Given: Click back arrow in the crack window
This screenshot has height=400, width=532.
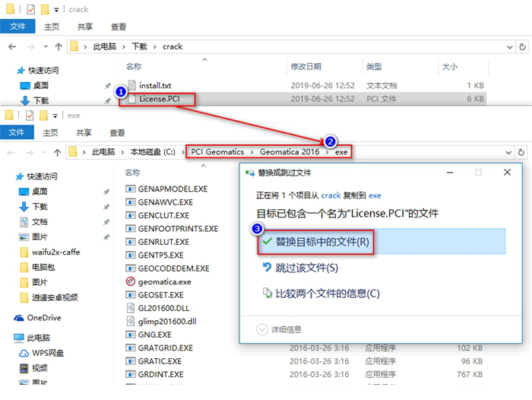Looking at the screenshot, I should (12, 46).
